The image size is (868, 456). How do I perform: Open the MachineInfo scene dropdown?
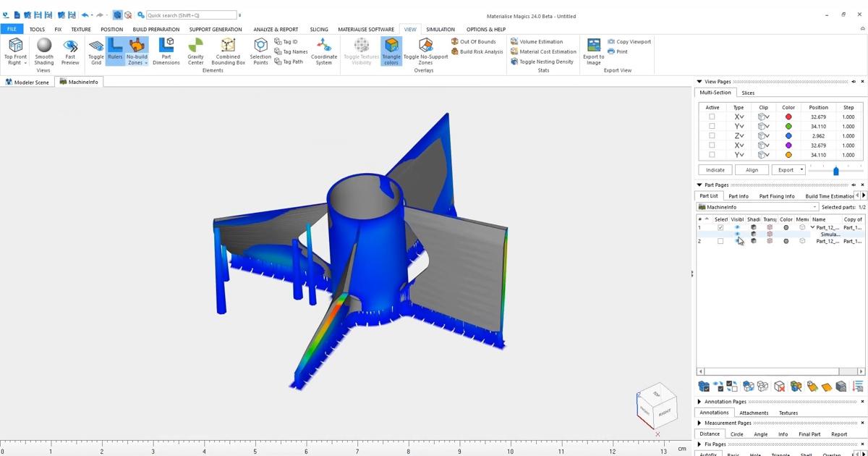coord(814,207)
